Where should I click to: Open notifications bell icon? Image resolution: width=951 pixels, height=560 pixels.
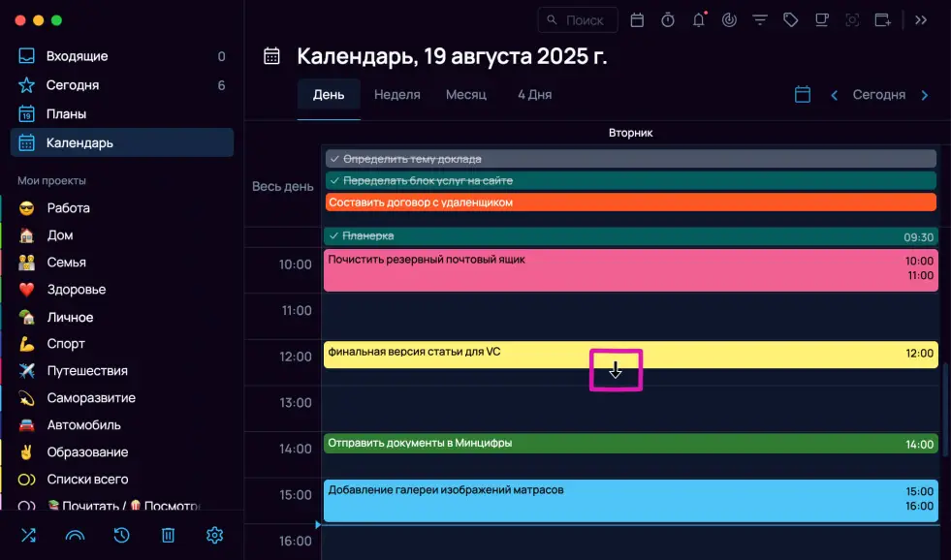tap(698, 19)
